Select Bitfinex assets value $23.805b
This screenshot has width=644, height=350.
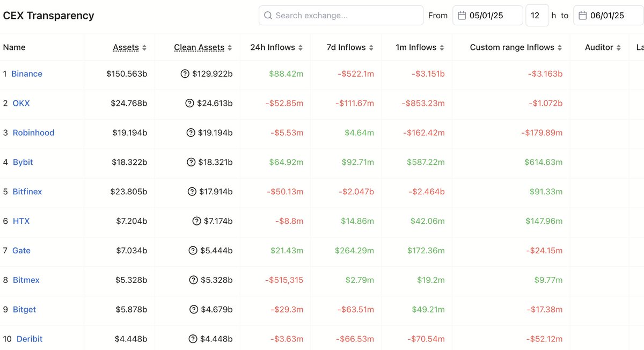[129, 192]
